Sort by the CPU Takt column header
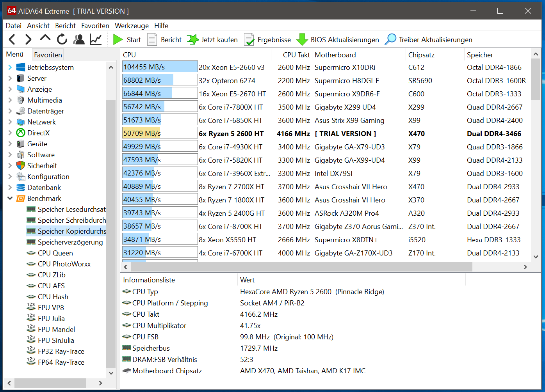The image size is (545, 392). [x=292, y=55]
